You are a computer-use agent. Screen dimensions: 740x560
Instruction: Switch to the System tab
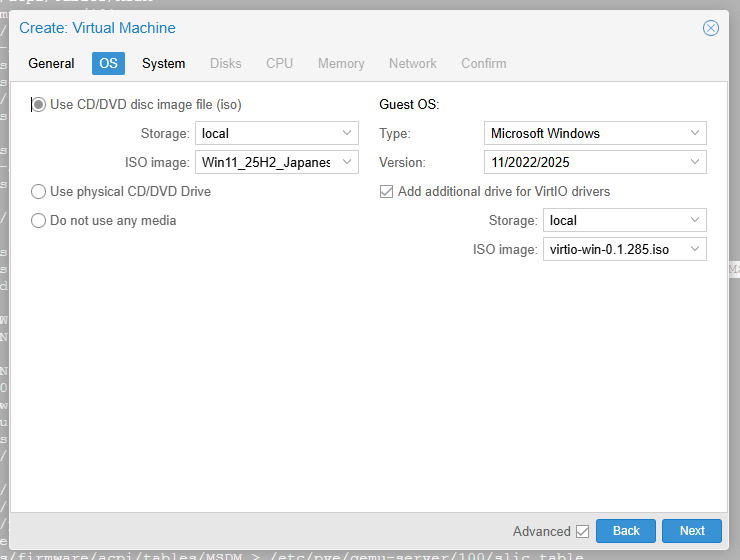point(163,63)
